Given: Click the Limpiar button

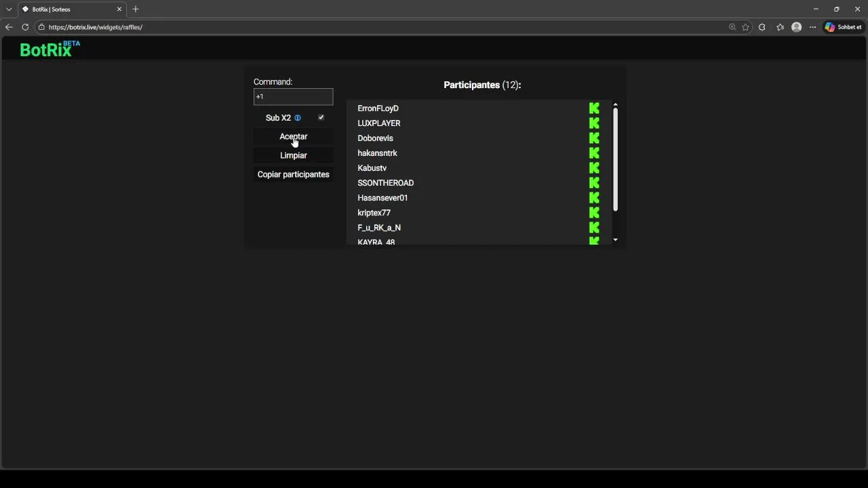Looking at the screenshot, I should tap(294, 156).
